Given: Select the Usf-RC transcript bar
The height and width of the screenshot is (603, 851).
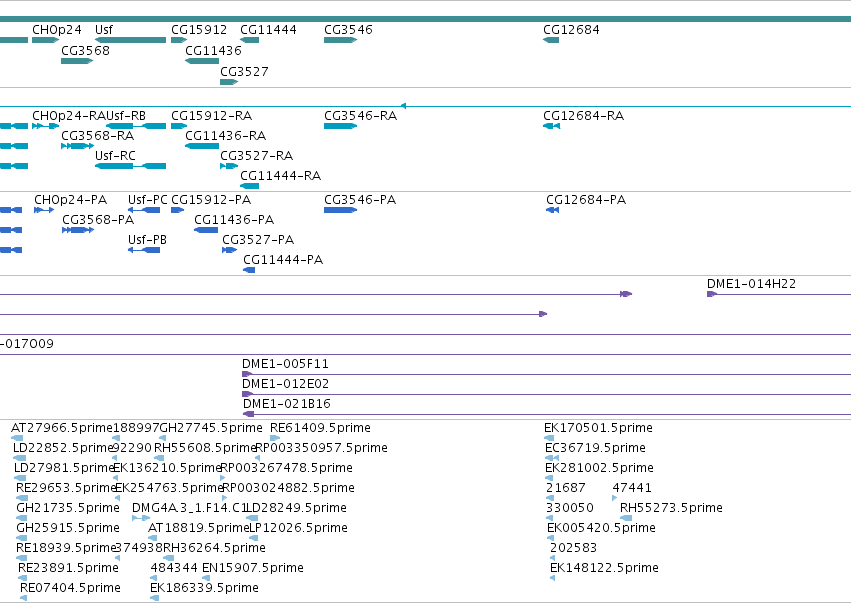Looking at the screenshot, I should click(130, 166).
